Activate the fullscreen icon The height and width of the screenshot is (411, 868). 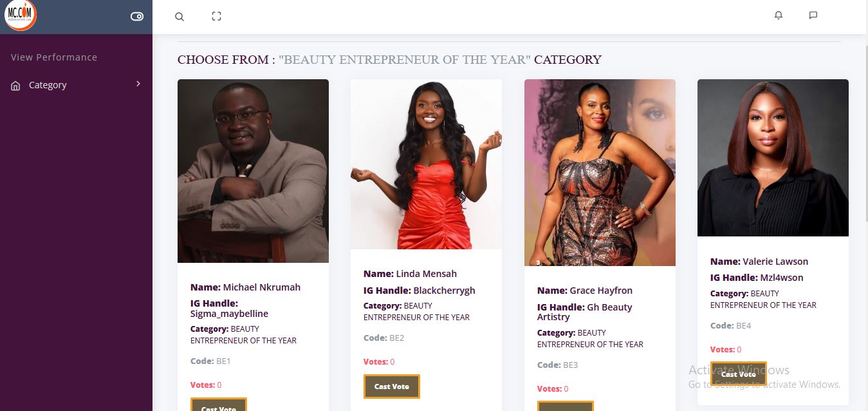click(217, 16)
